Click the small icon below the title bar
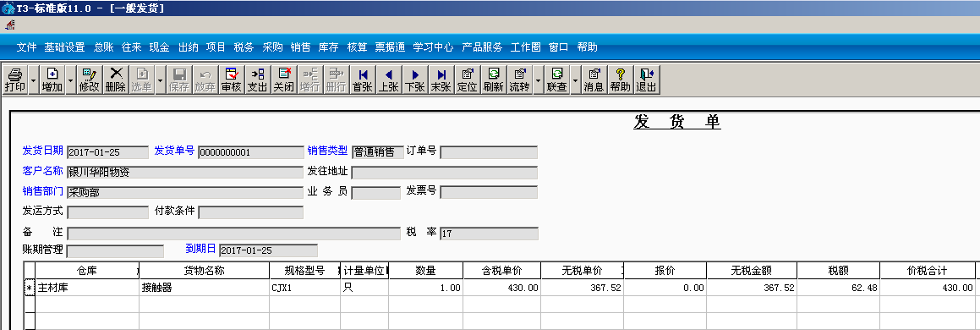Viewport: 980px width, 330px height. 10,25
